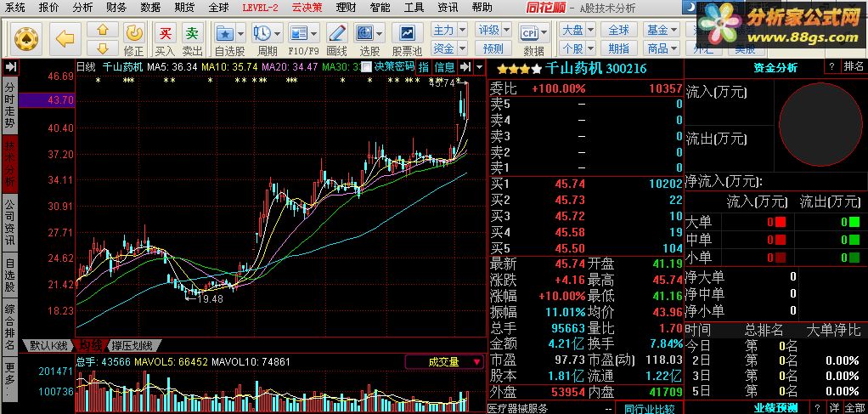Screen dimensions: 868x414
Task: Open the chart header dropdown arrow beside 信息
Action: (479, 67)
